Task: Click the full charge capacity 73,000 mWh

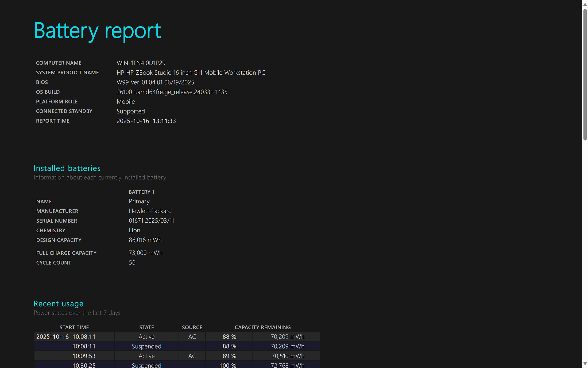Action: click(146, 253)
